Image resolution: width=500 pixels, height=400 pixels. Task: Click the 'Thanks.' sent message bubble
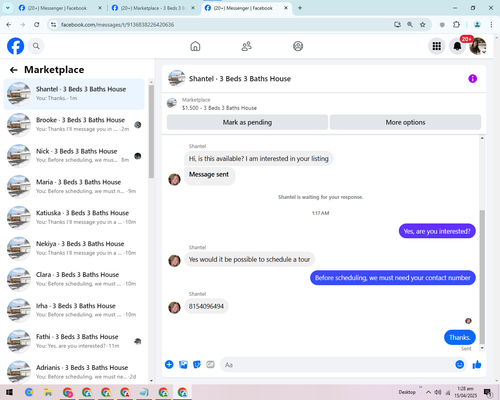coord(460,337)
